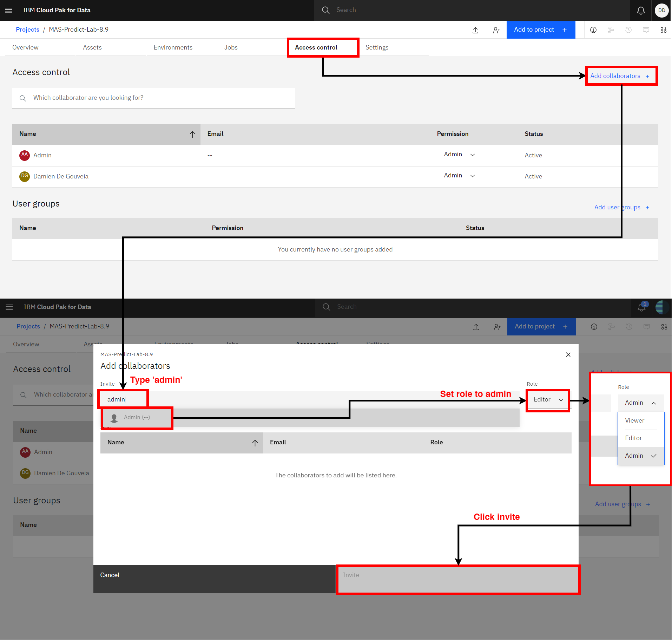Open the project information icon in top toolbar
This screenshot has width=672, height=640.
point(593,30)
